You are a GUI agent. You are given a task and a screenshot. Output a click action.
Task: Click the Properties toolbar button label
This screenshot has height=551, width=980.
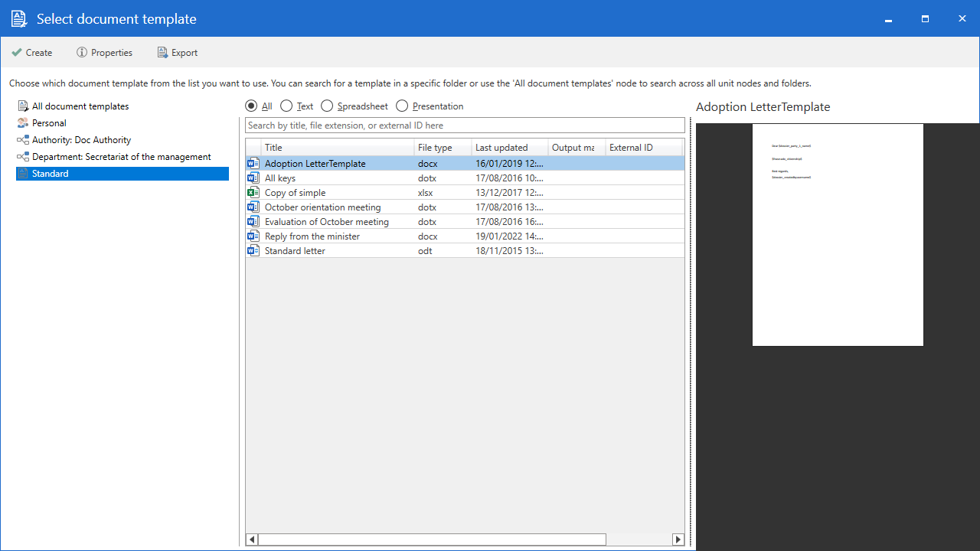pos(112,53)
